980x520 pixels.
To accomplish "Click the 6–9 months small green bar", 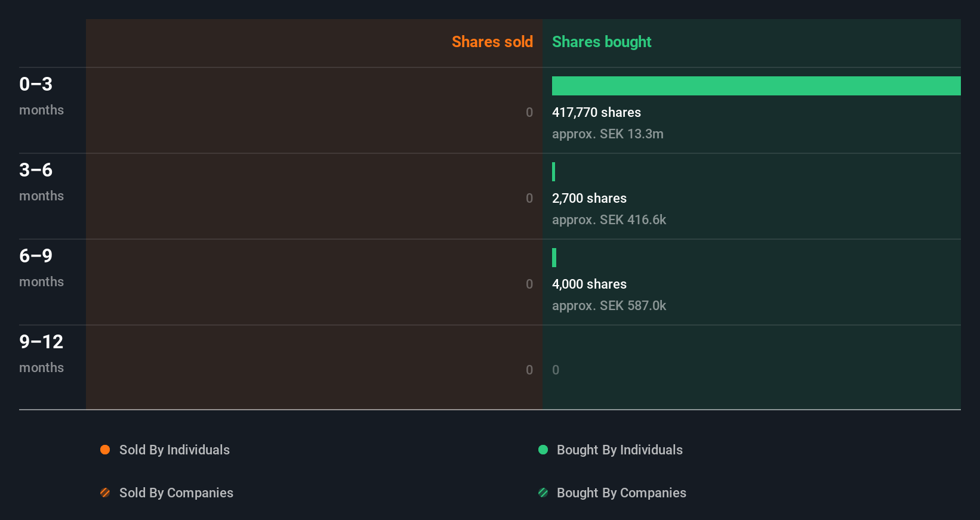I will point(554,258).
